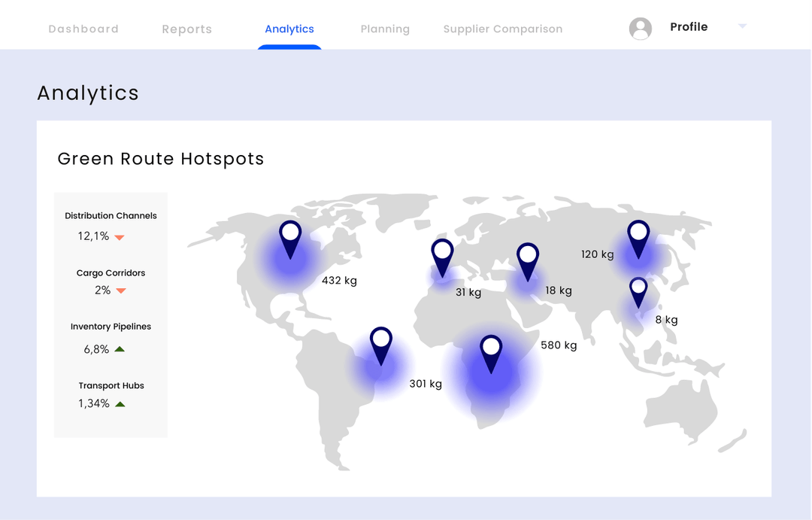Open the Dashboard page
Viewport: 812px width, 520px height.
[x=83, y=29]
